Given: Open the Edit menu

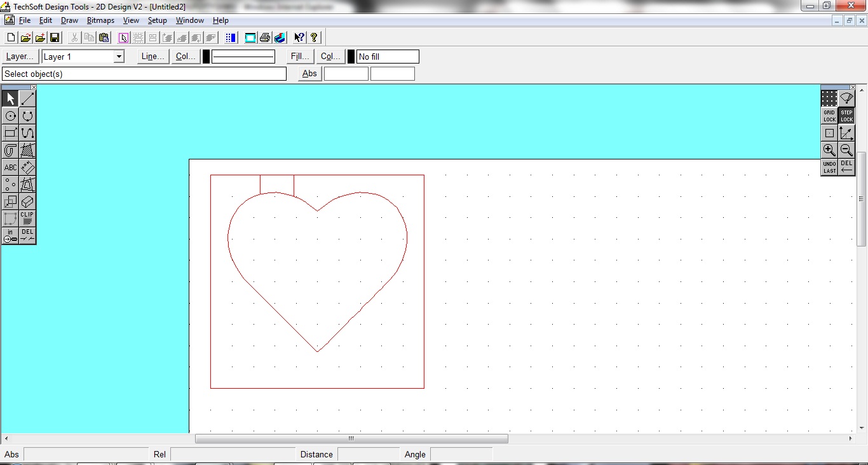Looking at the screenshot, I should (46, 20).
